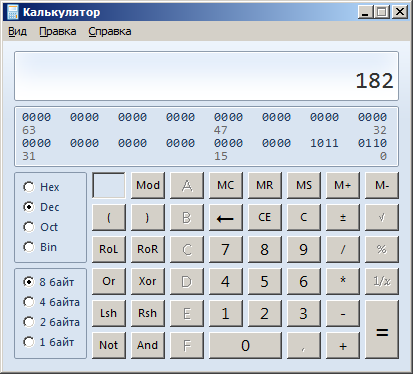Click the square root button
This screenshot has width=413, height=374.
click(382, 217)
